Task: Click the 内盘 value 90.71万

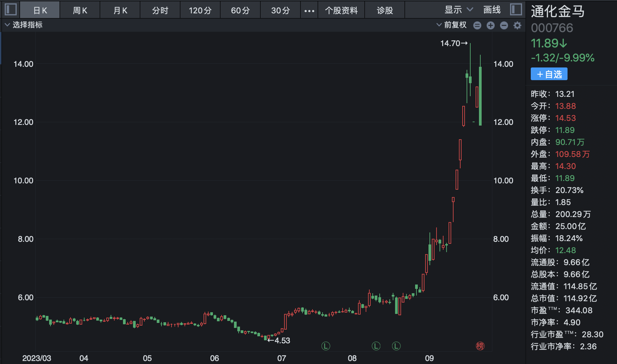Action: [x=570, y=142]
